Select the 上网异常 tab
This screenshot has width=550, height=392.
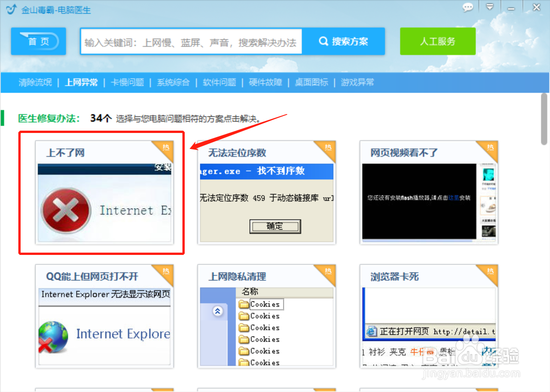tap(81, 83)
